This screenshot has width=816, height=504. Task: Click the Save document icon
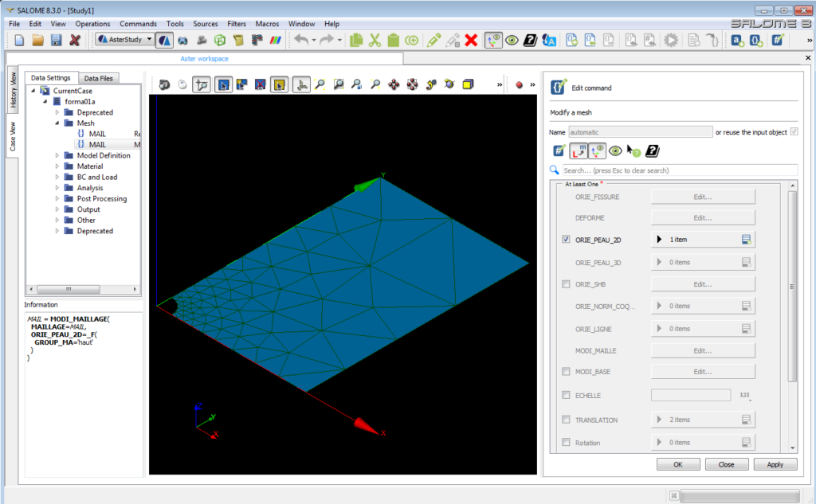56,40
